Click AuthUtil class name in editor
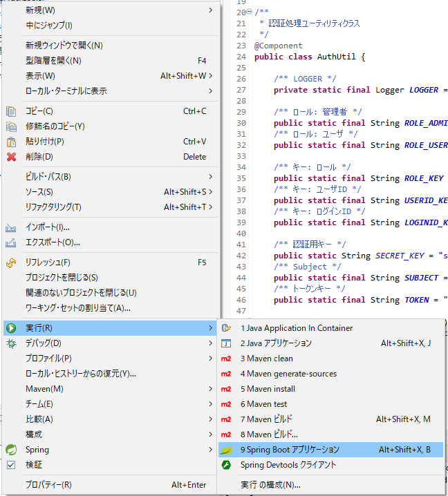This screenshot has height=496, width=448. [336, 57]
